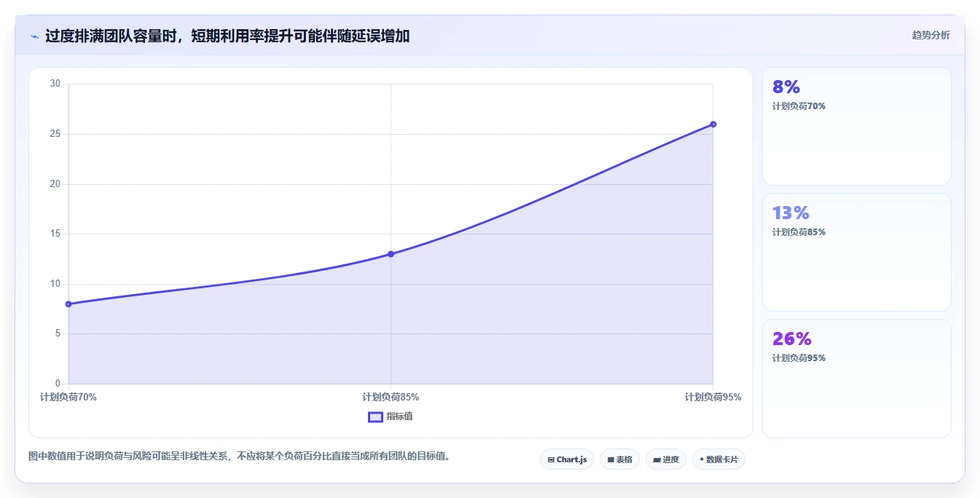Click the lightning icon beside the title

pos(34,36)
